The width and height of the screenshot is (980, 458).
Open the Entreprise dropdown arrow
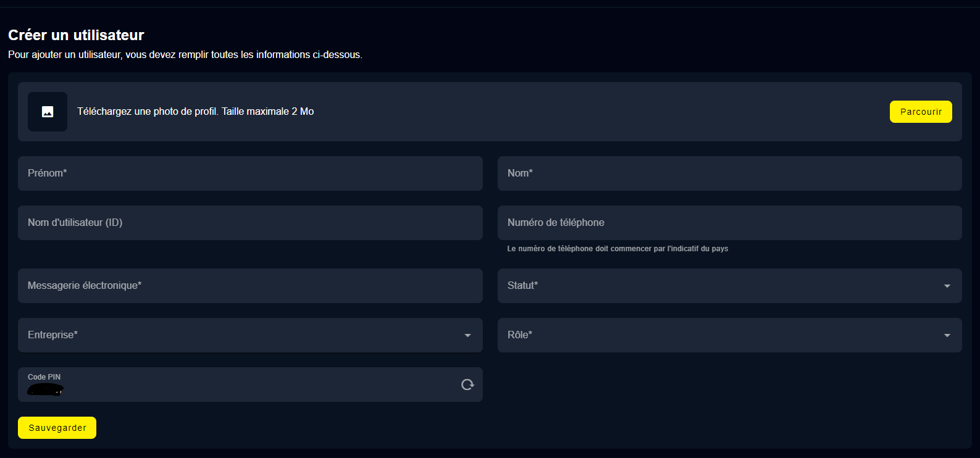(467, 335)
